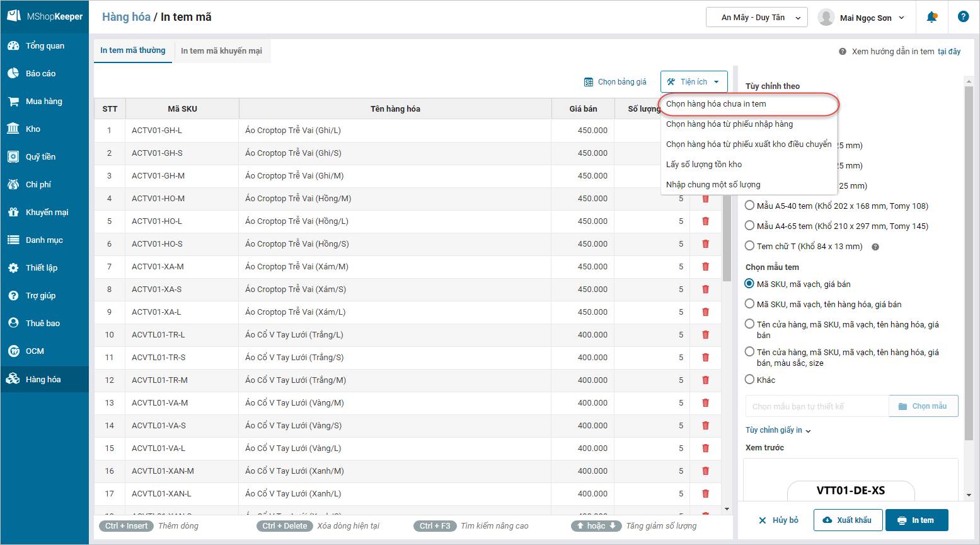This screenshot has width=980, height=545.
Task: Click the Khuyến mại gift icon
Action: [13, 212]
